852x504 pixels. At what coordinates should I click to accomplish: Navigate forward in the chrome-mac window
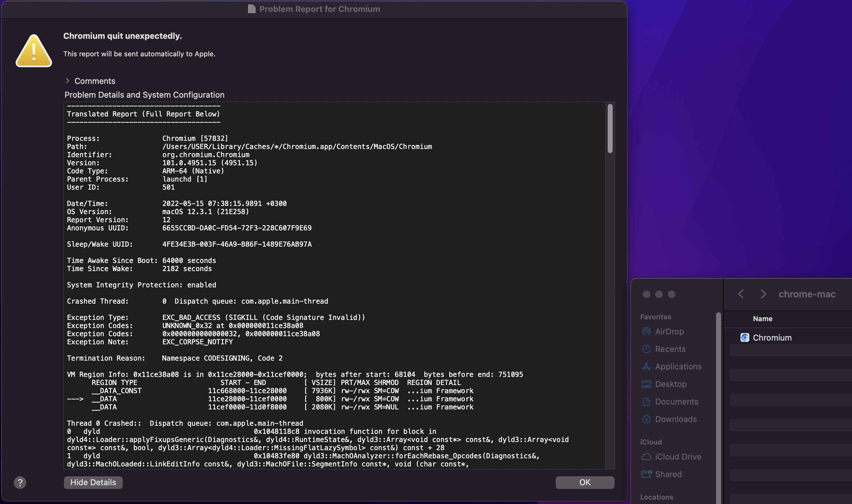(764, 294)
